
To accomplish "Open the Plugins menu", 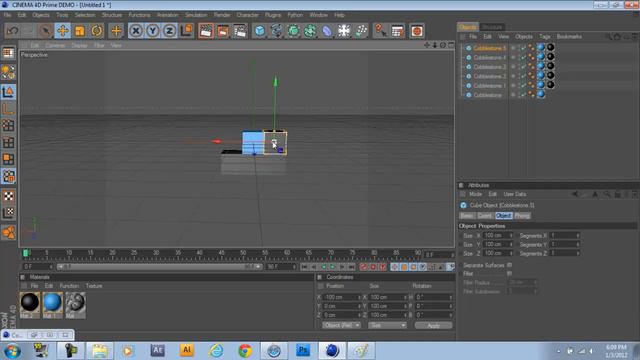I will 273,15.
